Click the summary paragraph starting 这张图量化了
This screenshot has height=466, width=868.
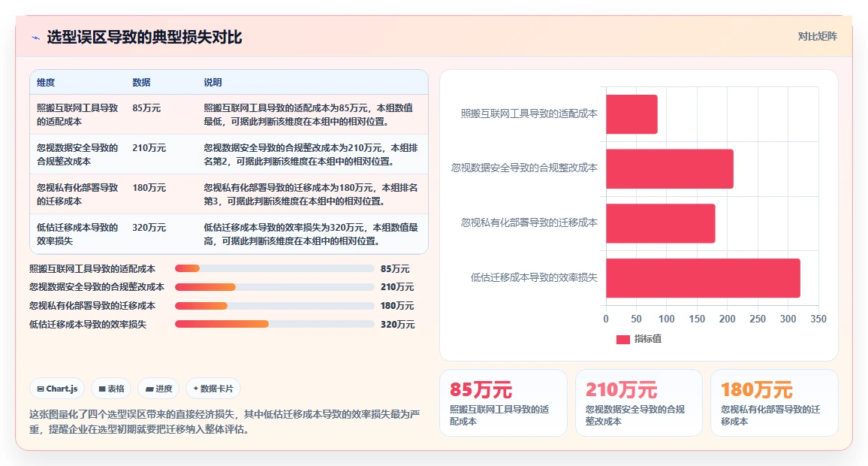pyautogui.click(x=225, y=422)
